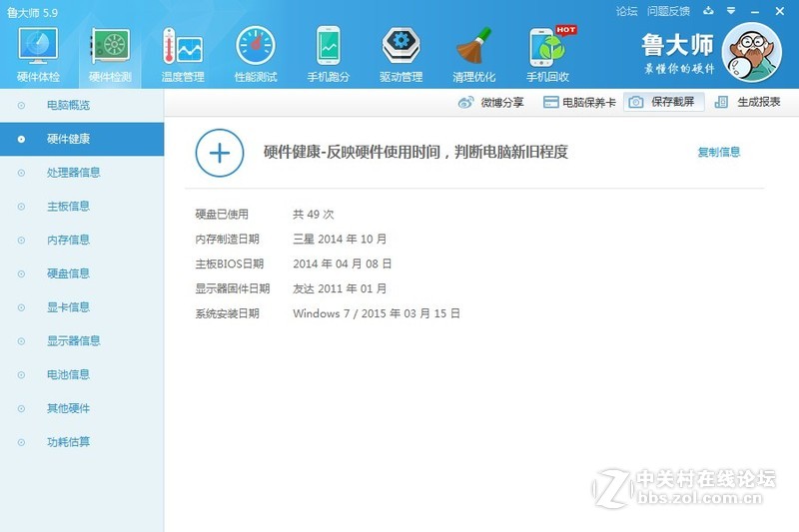Click 生成报表 to generate report

[x=747, y=102]
